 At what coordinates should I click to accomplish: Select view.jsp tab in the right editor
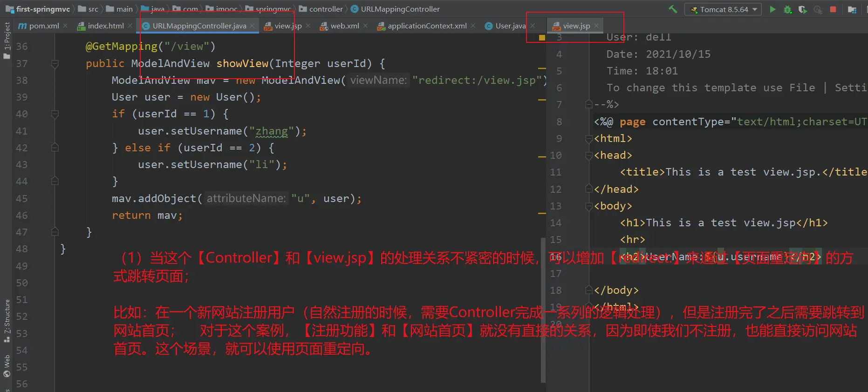point(576,26)
